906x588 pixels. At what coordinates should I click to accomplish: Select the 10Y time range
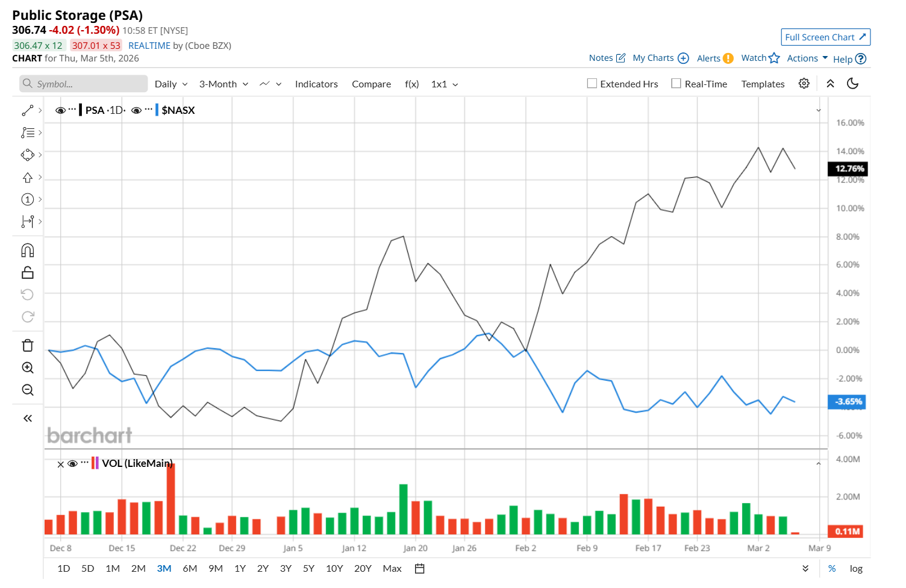(x=334, y=569)
